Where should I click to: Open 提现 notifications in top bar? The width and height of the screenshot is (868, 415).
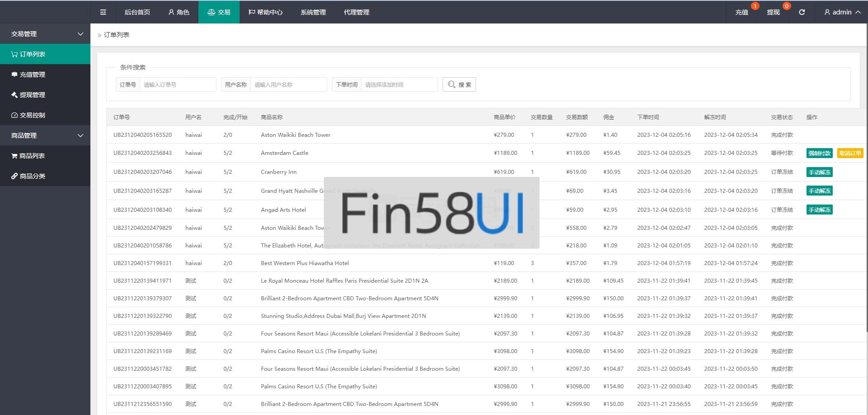(x=773, y=12)
